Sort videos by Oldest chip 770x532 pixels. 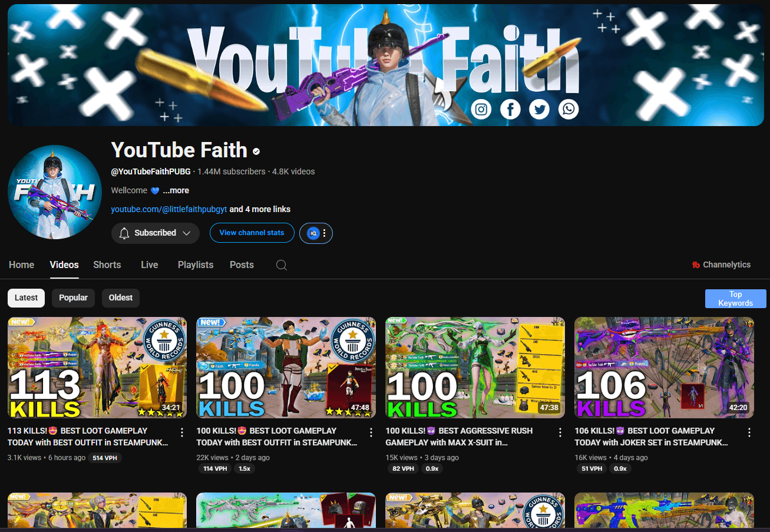point(121,298)
